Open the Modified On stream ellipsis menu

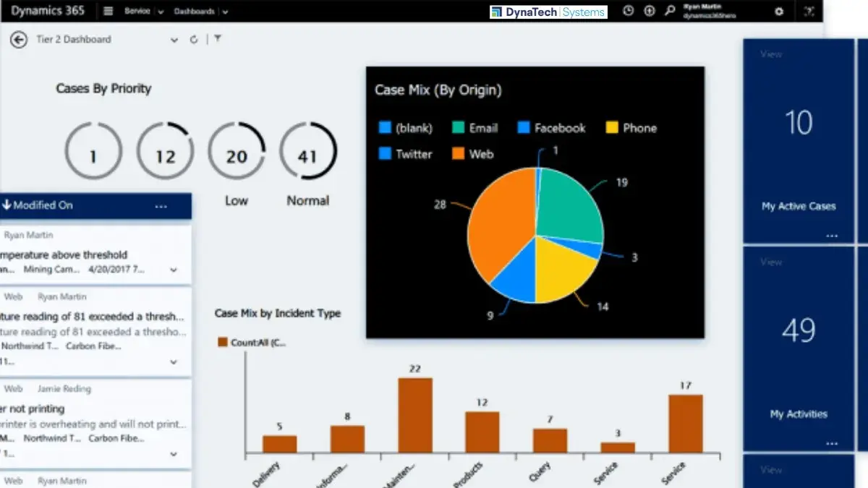pyautogui.click(x=161, y=206)
